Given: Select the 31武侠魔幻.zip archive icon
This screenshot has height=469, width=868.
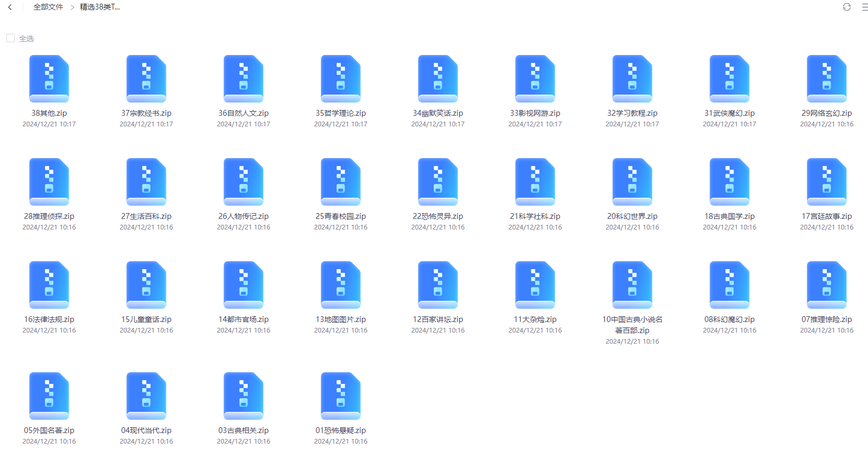Looking at the screenshot, I should (730, 79).
